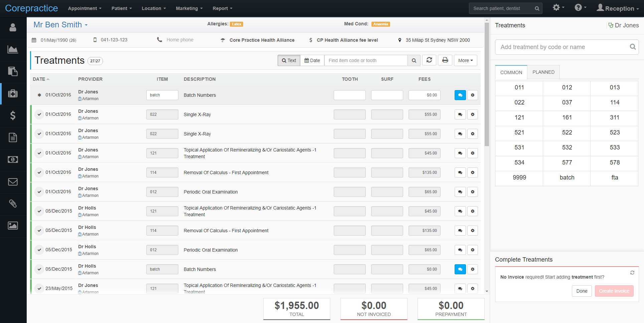The height and width of the screenshot is (323, 644).
Task: Open the treatments medical kit sidebar icon
Action: coord(13,93)
